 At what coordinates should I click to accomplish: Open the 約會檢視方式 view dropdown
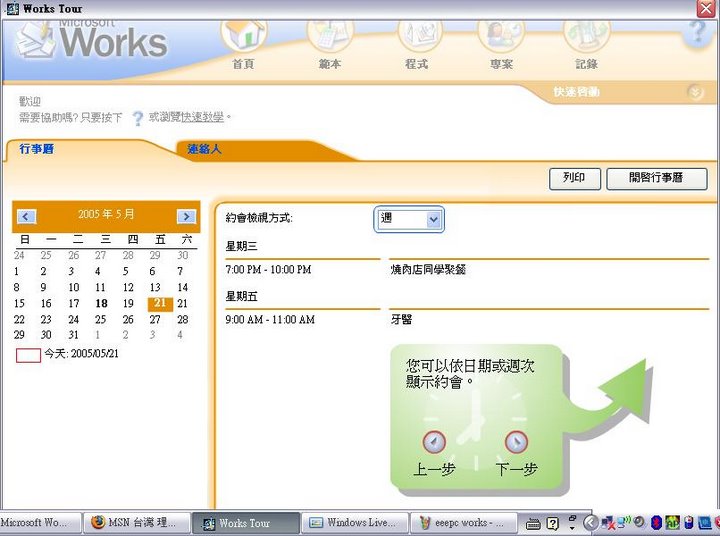click(x=433, y=220)
